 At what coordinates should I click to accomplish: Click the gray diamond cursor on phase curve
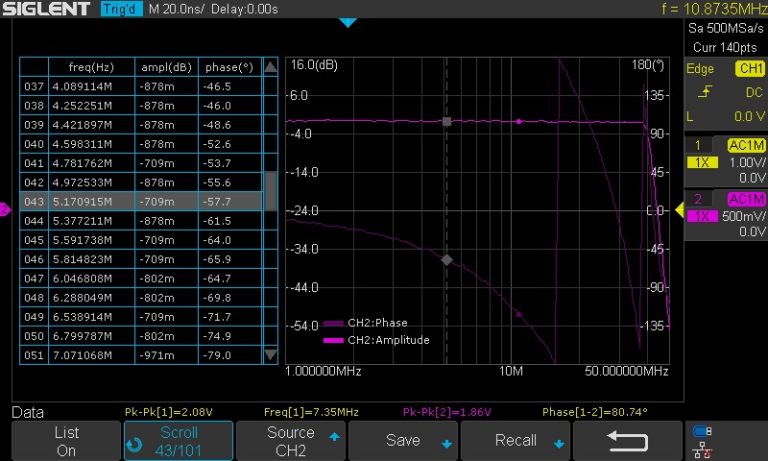pyautogui.click(x=447, y=259)
